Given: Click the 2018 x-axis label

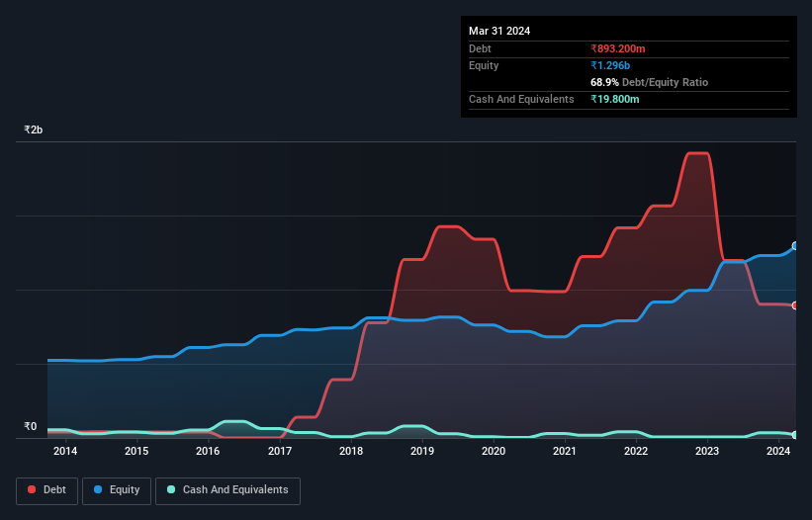Looking at the screenshot, I should [x=351, y=451].
